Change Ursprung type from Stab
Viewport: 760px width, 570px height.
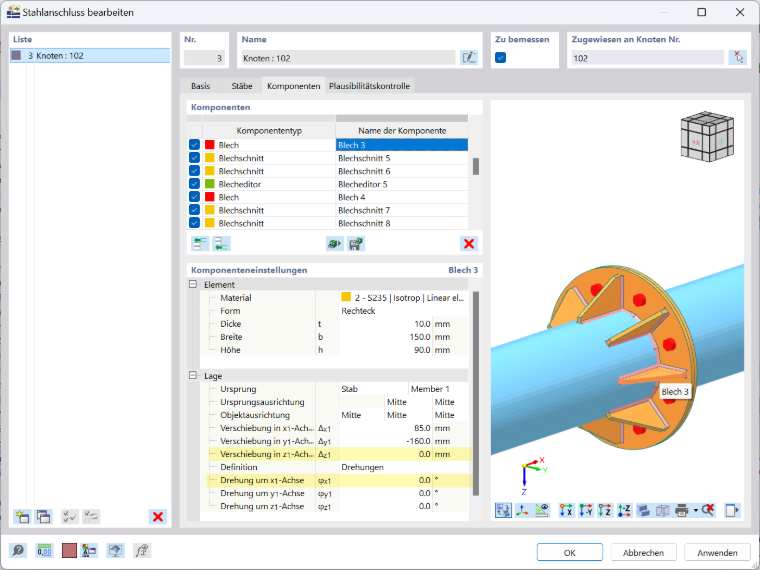(374, 389)
